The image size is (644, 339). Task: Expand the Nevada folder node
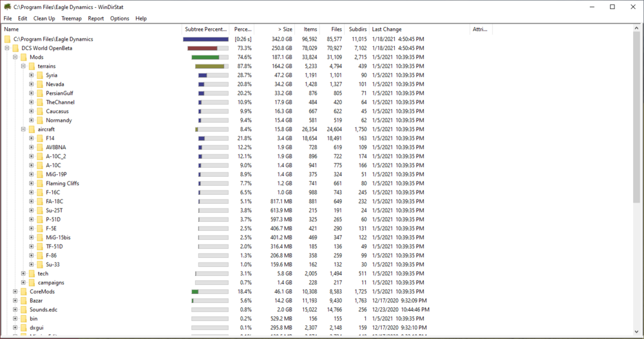[32, 84]
